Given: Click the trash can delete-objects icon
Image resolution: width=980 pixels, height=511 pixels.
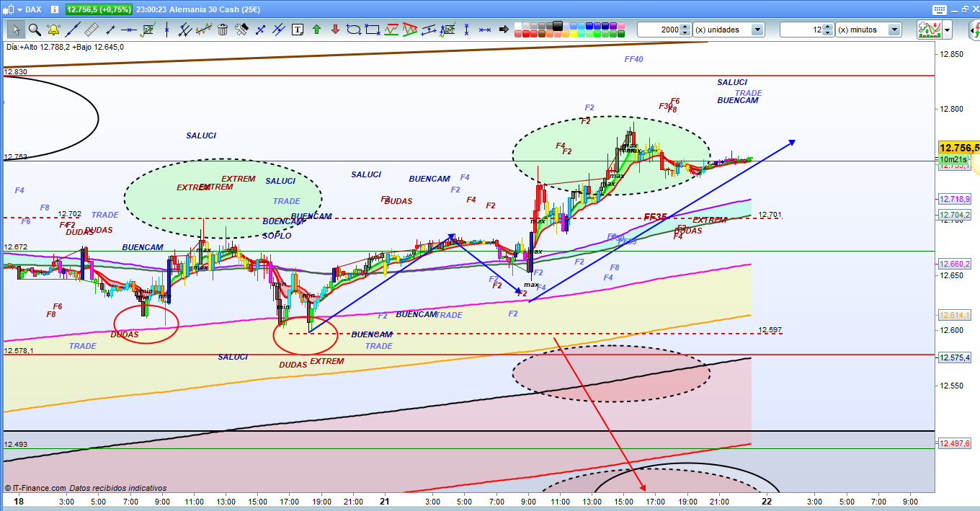Looking at the screenshot, I should pyautogui.click(x=223, y=30).
